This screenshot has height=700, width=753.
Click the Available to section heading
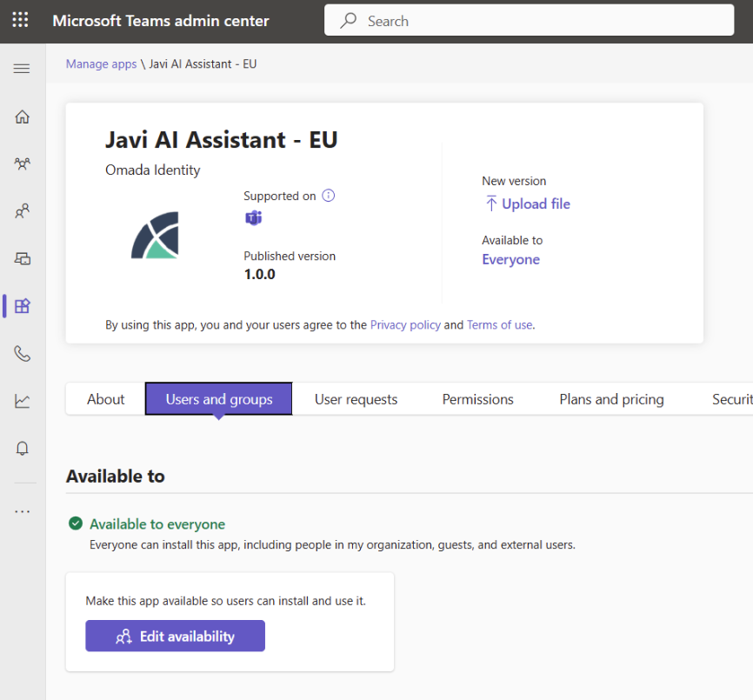tap(116, 477)
